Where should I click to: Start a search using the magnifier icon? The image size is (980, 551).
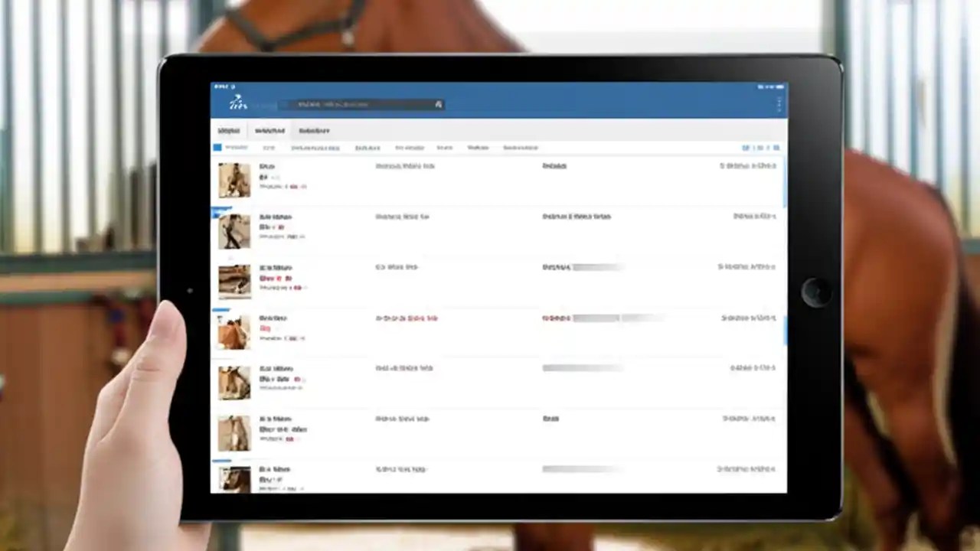point(439,105)
